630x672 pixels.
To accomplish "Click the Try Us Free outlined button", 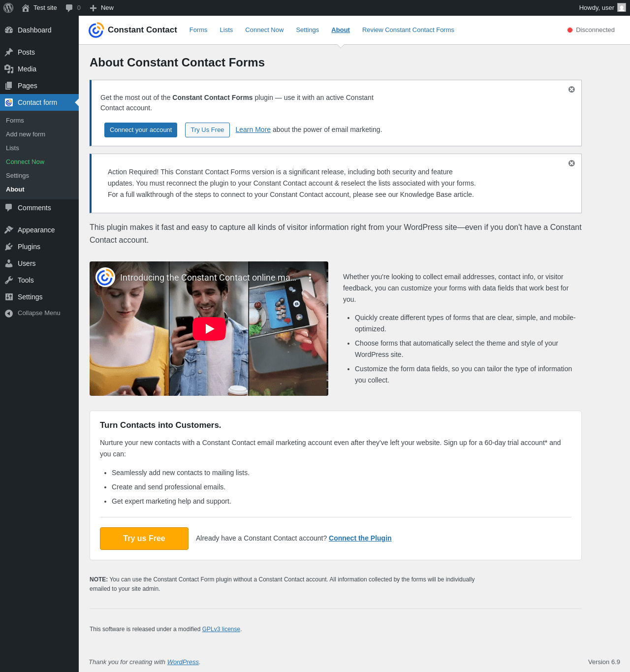I will tap(207, 130).
